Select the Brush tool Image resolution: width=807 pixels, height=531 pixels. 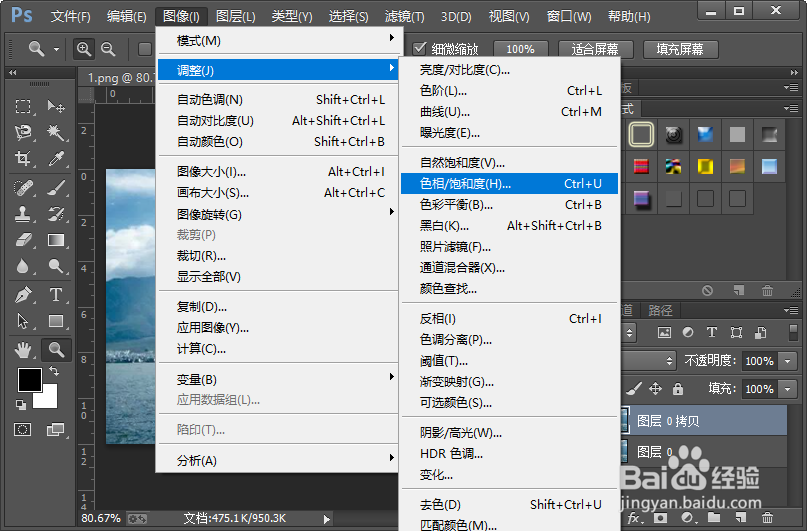[x=56, y=188]
